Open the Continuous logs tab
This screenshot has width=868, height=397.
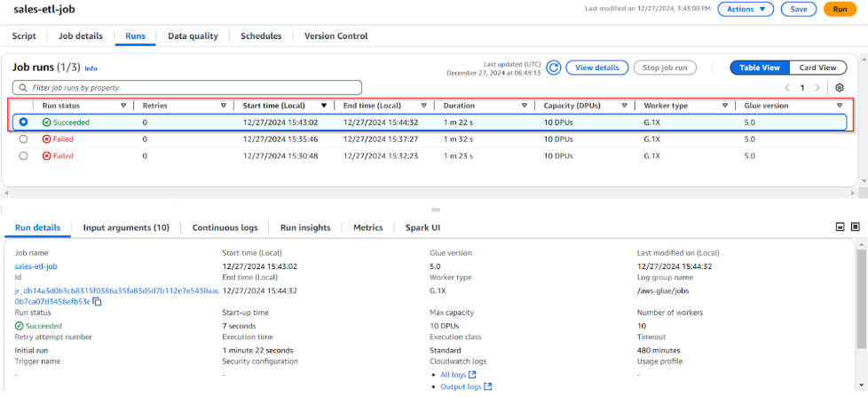(x=225, y=227)
